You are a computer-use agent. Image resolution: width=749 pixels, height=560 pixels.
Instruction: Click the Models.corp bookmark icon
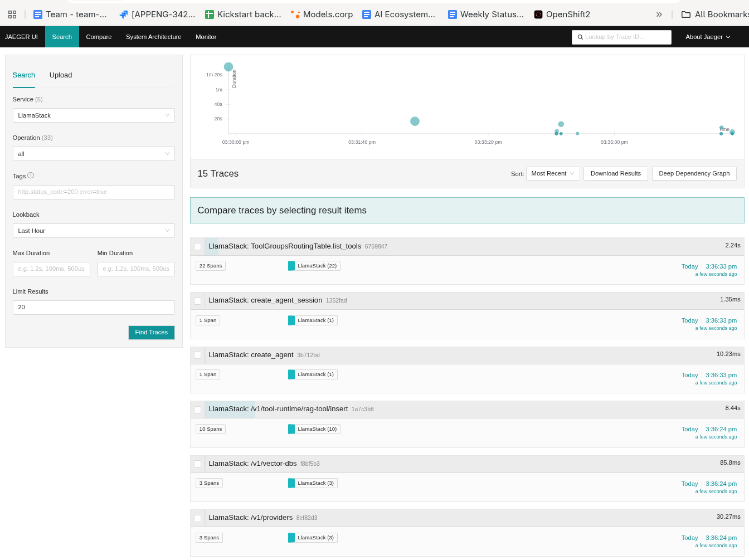295,14
